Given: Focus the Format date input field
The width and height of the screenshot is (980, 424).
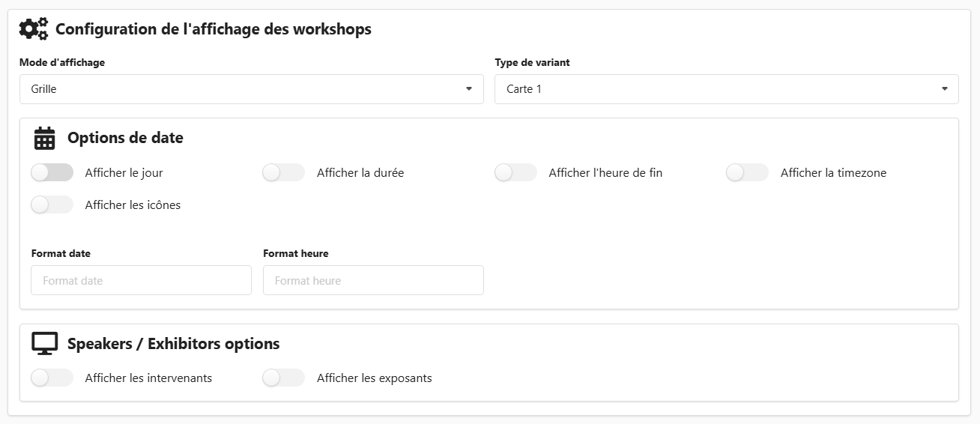Looking at the screenshot, I should pyautogui.click(x=141, y=281).
